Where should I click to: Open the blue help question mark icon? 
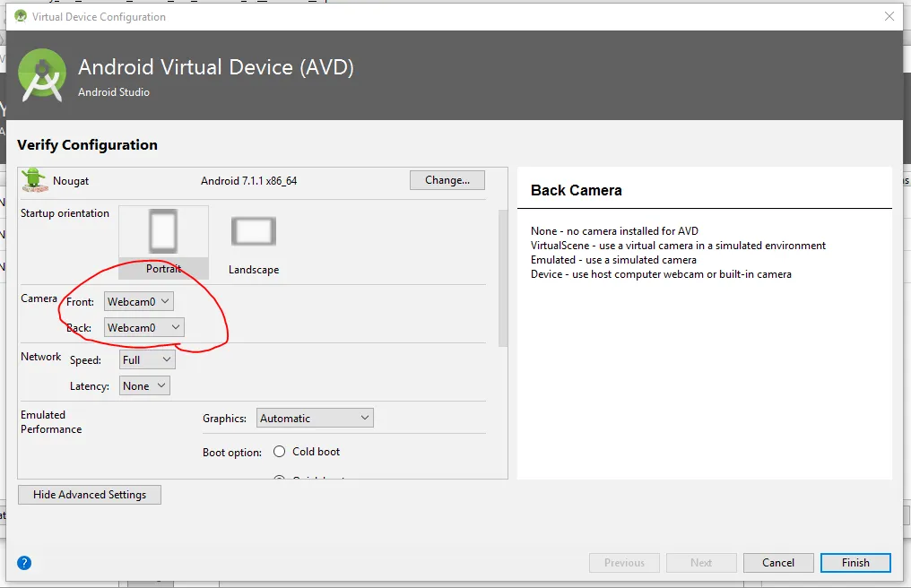[24, 562]
